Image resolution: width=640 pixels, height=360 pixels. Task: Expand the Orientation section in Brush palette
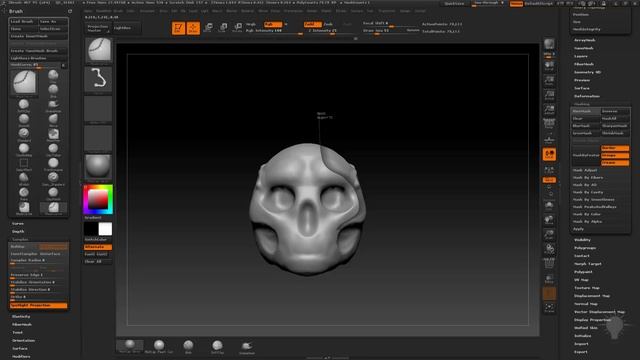[23, 340]
